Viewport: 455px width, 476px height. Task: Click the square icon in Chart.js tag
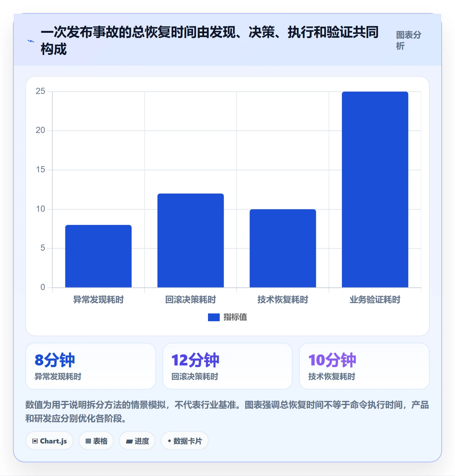[x=35, y=441]
